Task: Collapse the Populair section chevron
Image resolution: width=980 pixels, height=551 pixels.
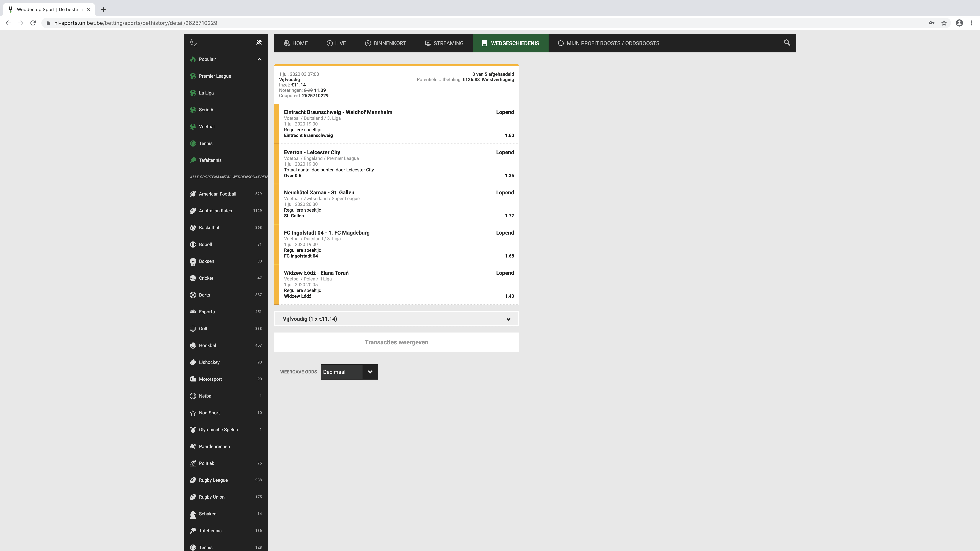Action: click(260, 59)
